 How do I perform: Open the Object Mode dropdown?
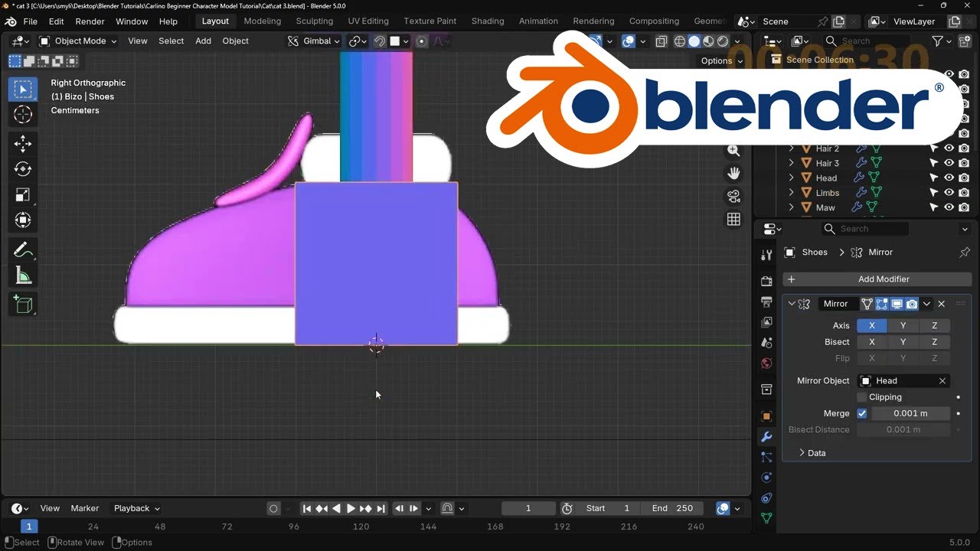pos(78,41)
